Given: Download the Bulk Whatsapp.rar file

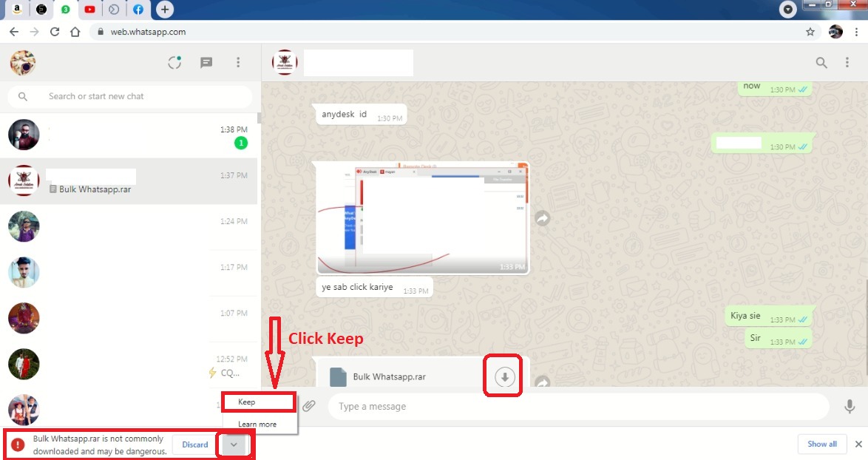Looking at the screenshot, I should pos(504,376).
